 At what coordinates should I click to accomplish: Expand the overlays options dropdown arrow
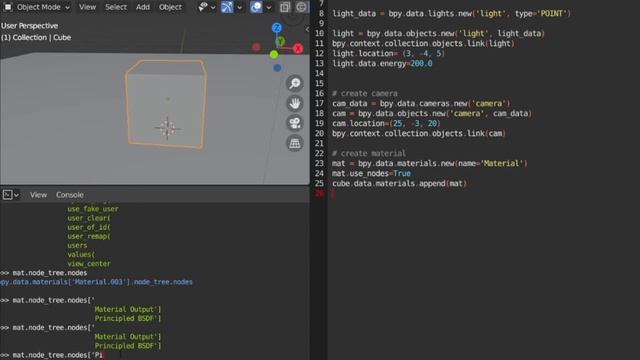click(x=269, y=7)
